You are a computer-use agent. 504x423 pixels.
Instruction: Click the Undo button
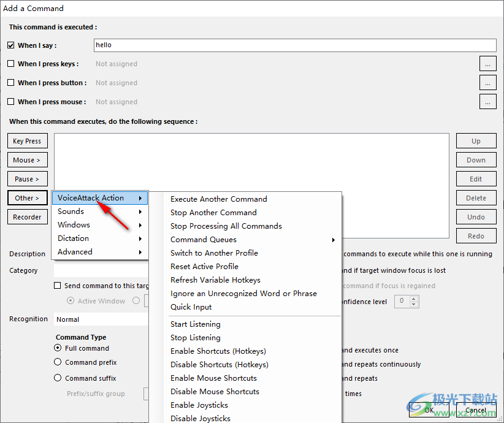point(476,216)
